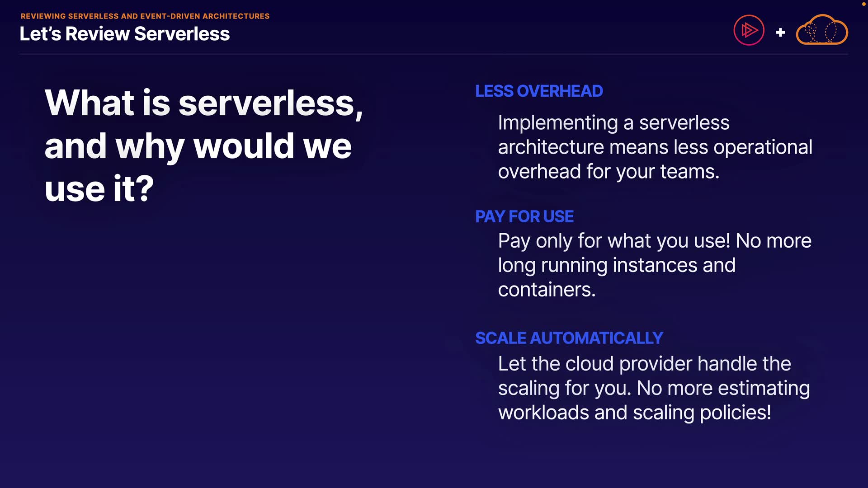The height and width of the screenshot is (488, 868).
Task: Click the orange cloud brain logo
Action: pos(821,30)
